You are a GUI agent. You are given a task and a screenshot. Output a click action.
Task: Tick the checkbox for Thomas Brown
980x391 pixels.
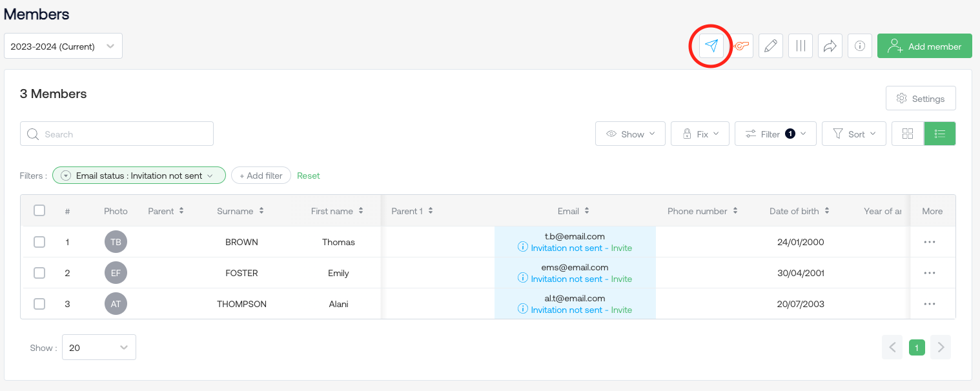pyautogui.click(x=39, y=242)
